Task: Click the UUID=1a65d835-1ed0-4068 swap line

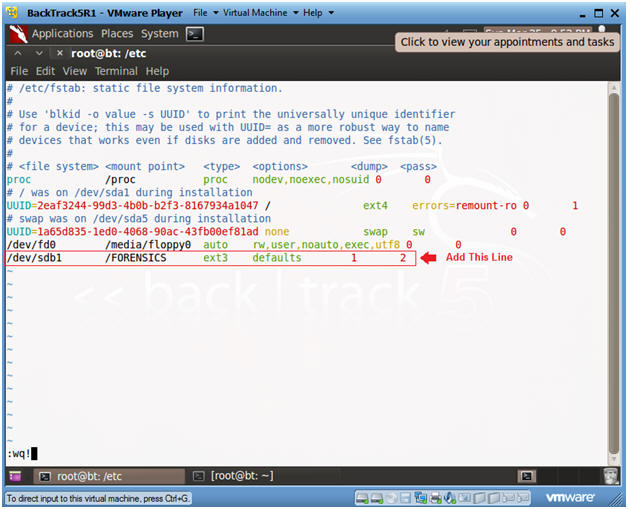Action: coord(133,231)
